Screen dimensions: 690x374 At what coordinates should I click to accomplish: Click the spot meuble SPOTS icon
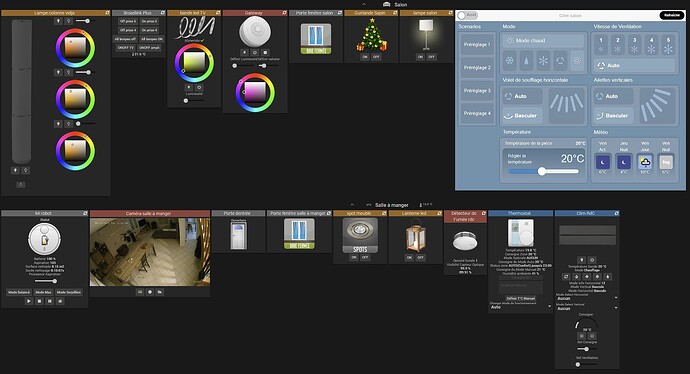click(x=360, y=236)
